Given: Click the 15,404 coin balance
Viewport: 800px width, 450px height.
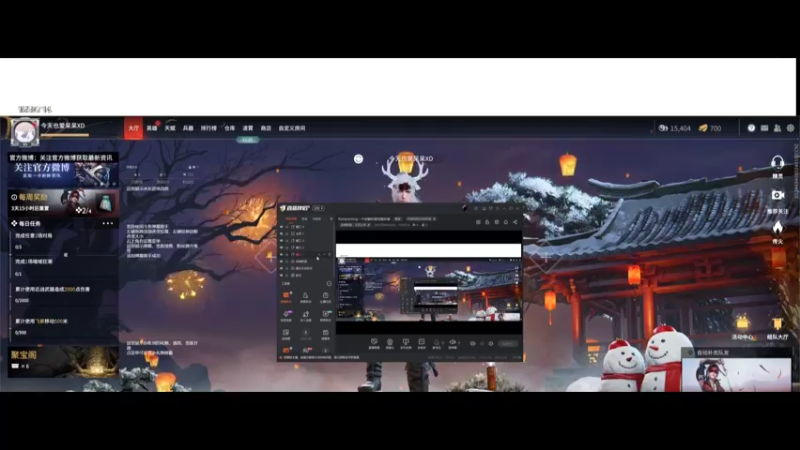Looking at the screenshot, I should [x=674, y=128].
